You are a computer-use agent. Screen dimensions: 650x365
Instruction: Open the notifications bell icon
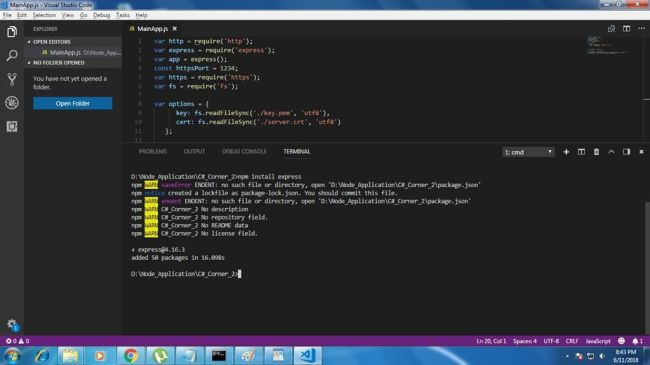pyautogui.click(x=637, y=341)
